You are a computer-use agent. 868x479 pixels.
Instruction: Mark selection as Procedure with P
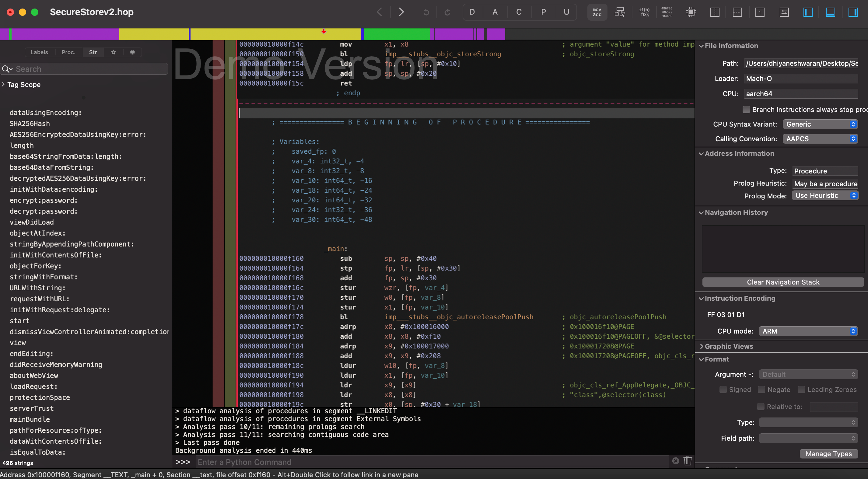coord(544,12)
